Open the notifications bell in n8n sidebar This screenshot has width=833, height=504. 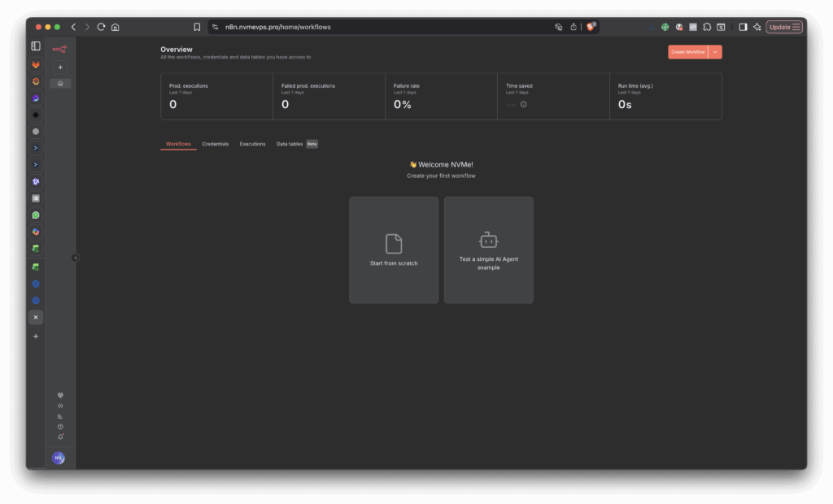pyautogui.click(x=60, y=437)
